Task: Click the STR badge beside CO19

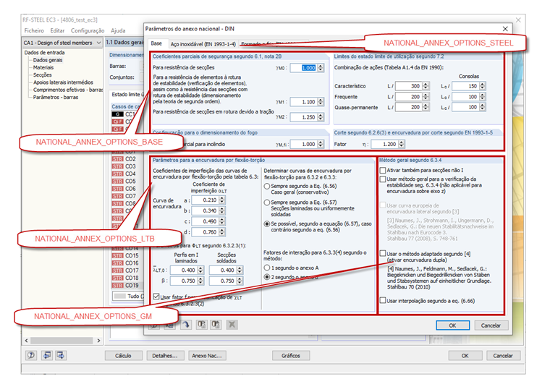Action: point(117,286)
